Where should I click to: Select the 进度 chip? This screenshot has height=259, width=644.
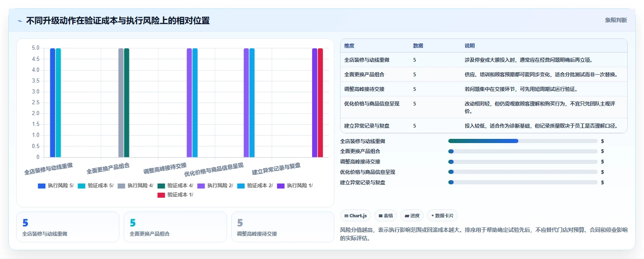(x=412, y=216)
